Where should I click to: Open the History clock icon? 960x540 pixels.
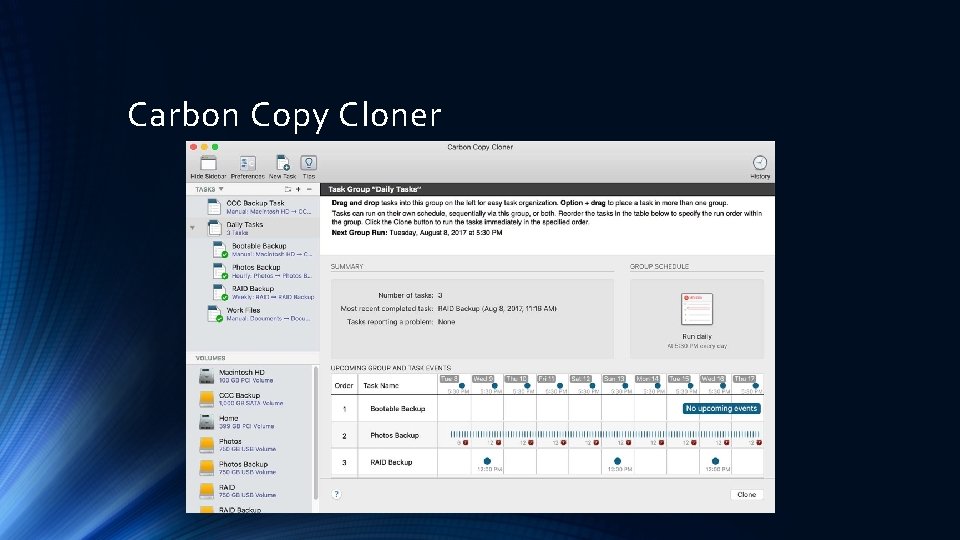click(760, 163)
